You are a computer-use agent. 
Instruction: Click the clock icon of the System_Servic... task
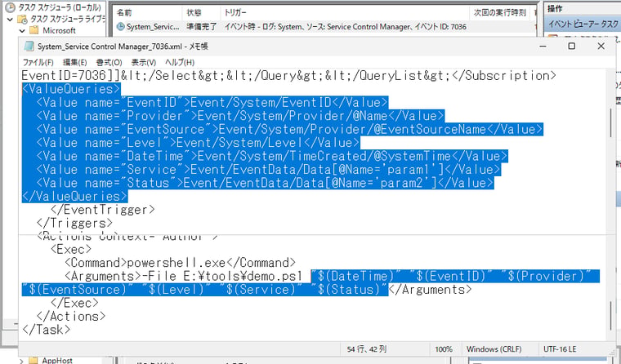click(x=120, y=26)
